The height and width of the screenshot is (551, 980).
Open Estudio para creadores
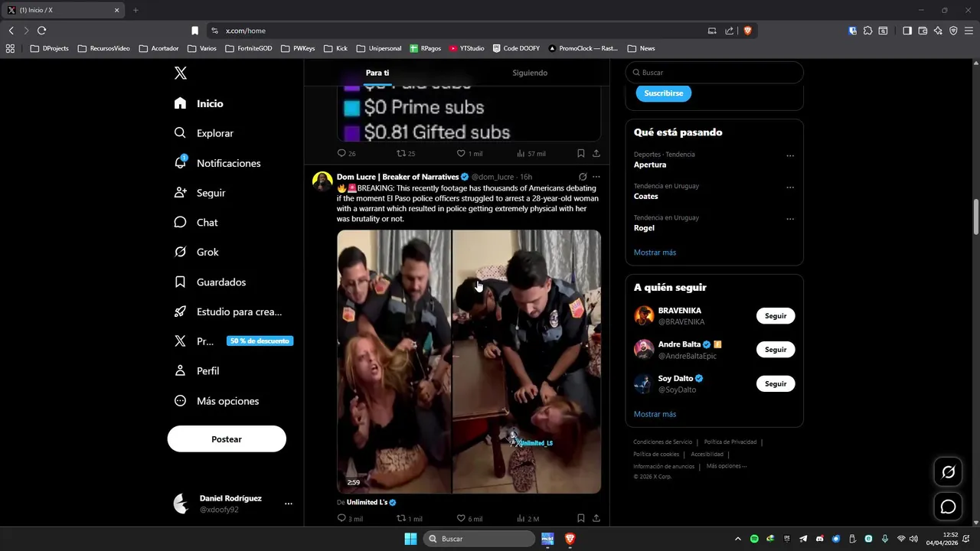228,311
